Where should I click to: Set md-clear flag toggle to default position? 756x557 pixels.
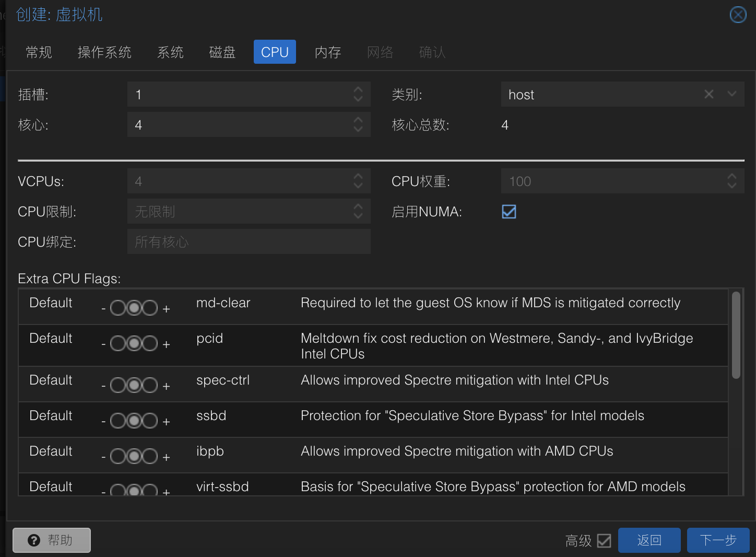click(x=134, y=308)
